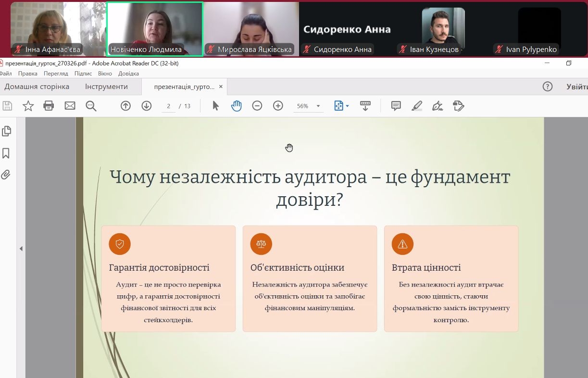Click the zoom out minus button

(257, 106)
